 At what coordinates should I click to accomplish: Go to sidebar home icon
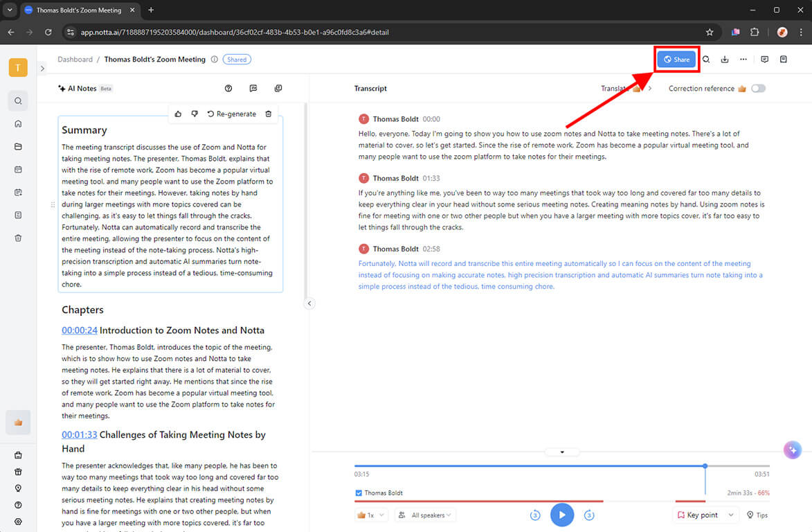(x=18, y=124)
